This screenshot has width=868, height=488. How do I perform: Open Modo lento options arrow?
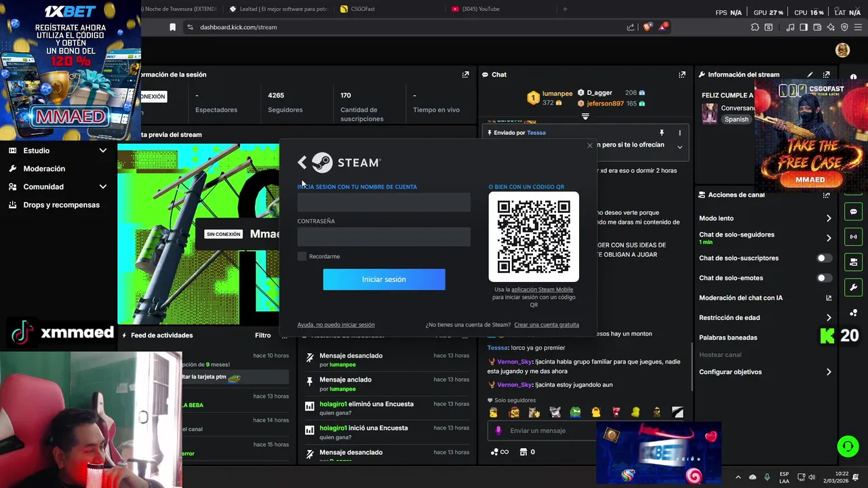pos(829,218)
